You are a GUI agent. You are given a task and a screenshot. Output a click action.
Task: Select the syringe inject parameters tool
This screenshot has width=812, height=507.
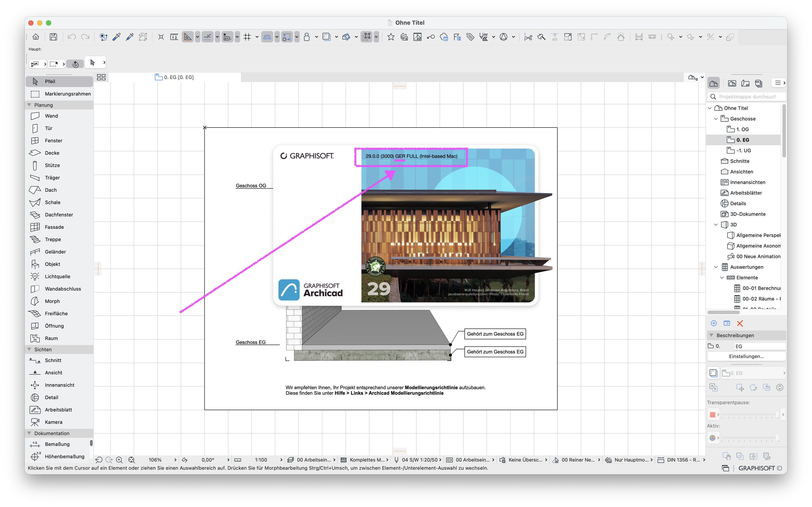(x=130, y=37)
